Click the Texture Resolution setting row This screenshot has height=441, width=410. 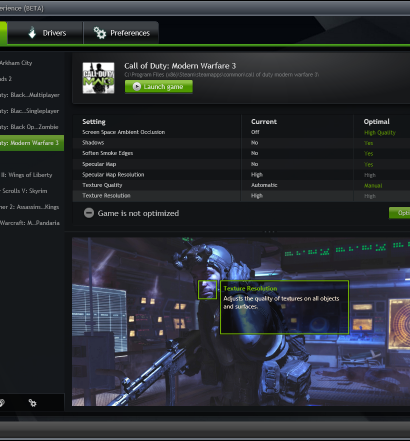pyautogui.click(x=241, y=196)
